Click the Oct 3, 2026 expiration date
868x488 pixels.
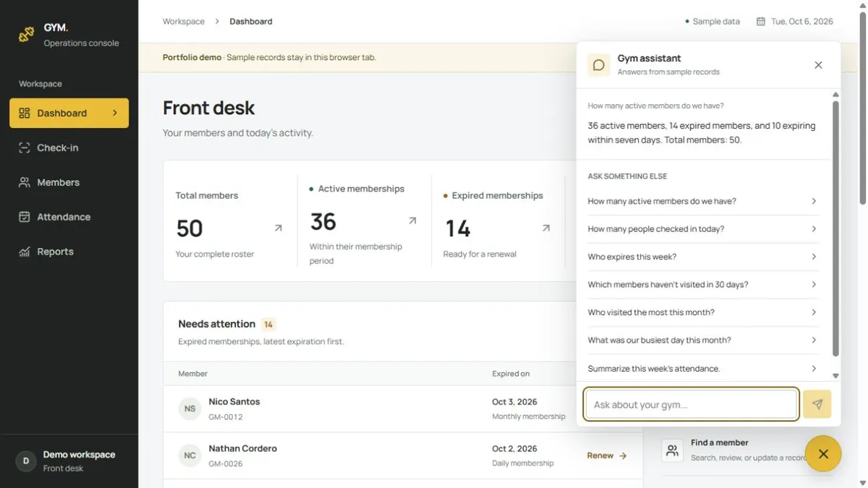coord(514,402)
